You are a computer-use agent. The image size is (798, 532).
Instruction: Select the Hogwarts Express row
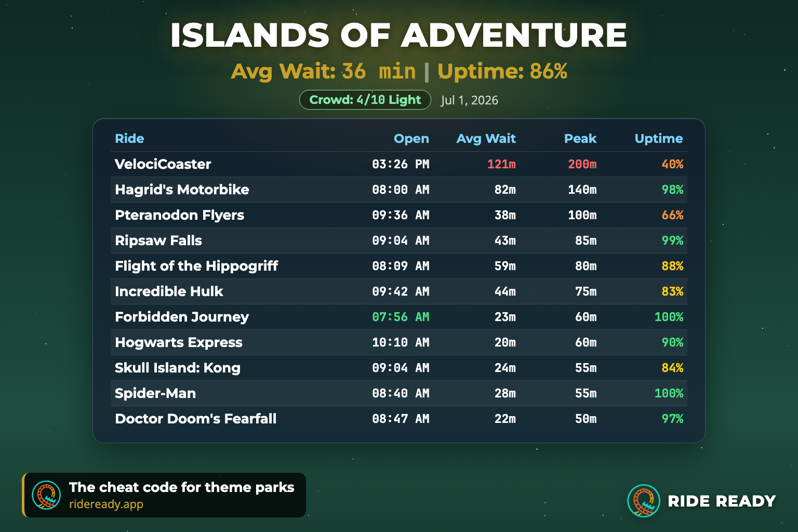point(399,342)
